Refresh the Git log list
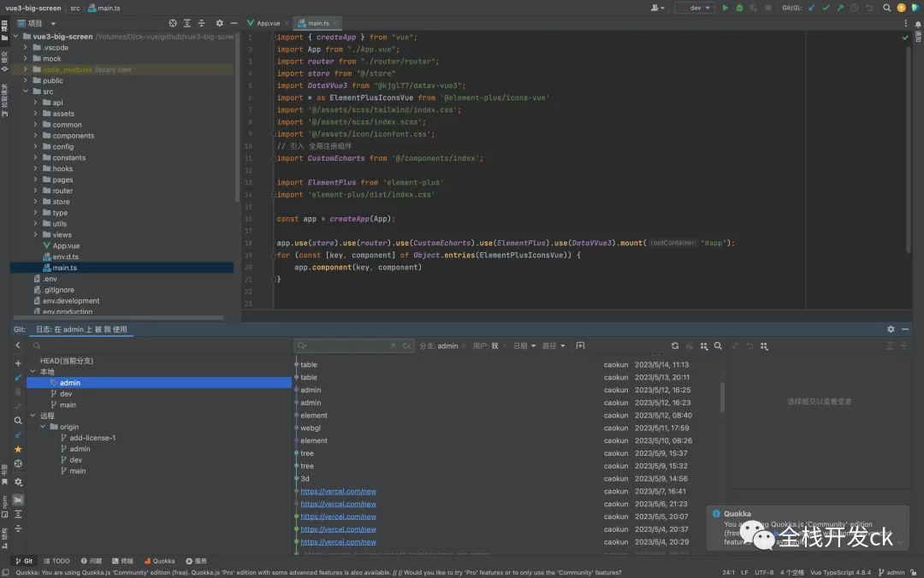 click(675, 346)
